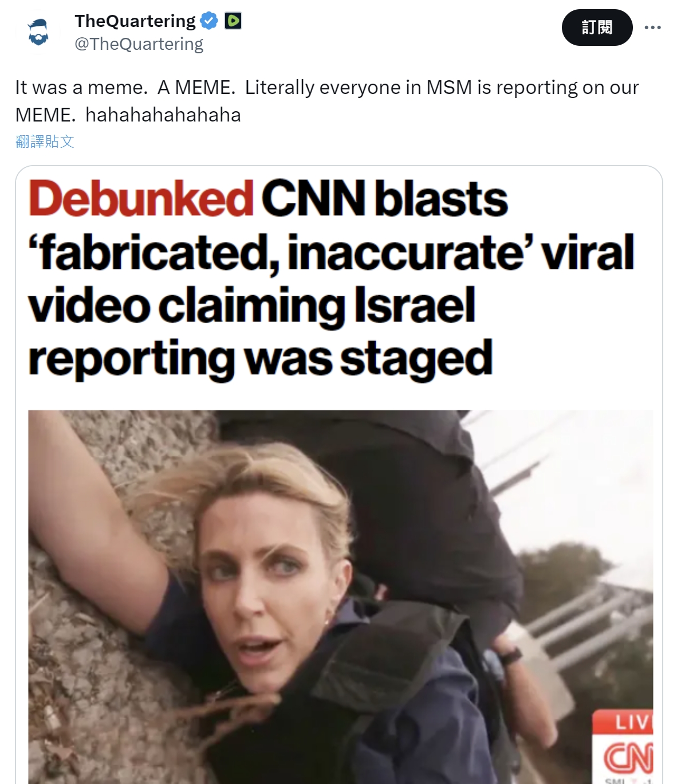
Task: Click 'video claiming Israel' headline line
Action: pos(251,306)
